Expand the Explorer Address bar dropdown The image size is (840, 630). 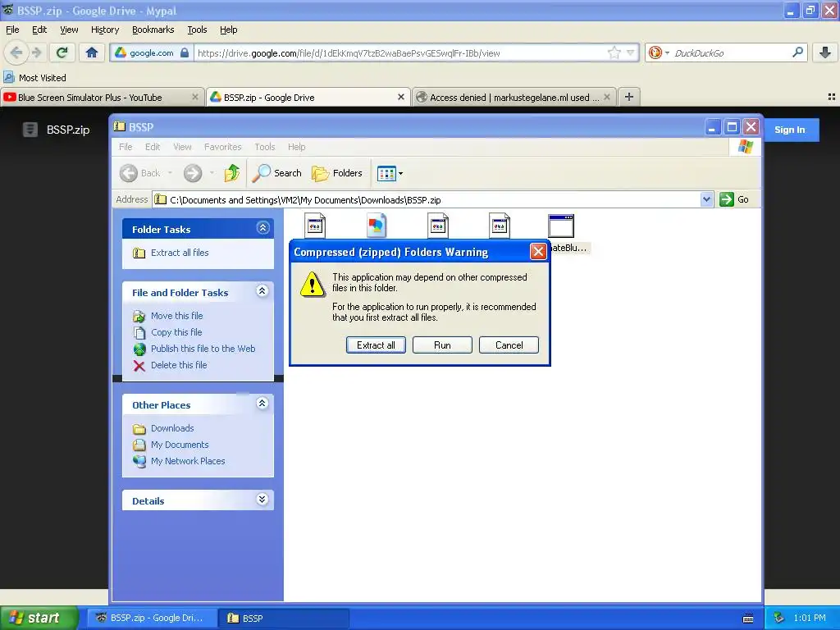[706, 199]
